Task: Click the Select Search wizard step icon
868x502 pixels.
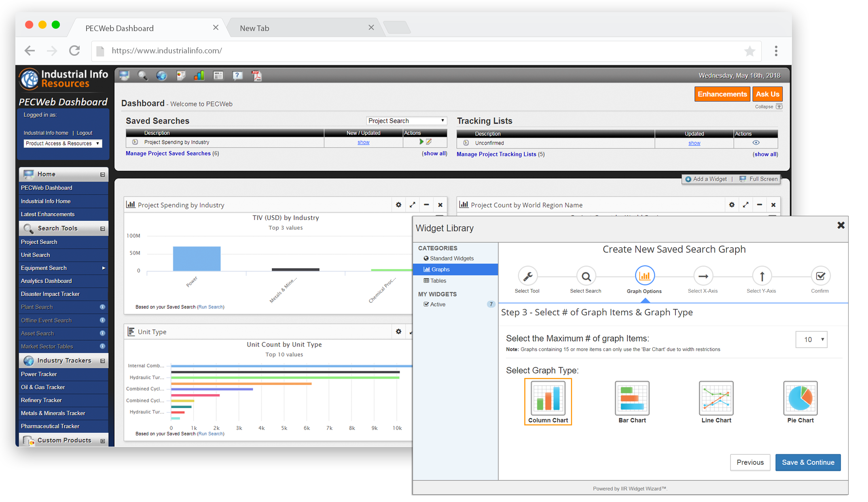Action: [586, 276]
